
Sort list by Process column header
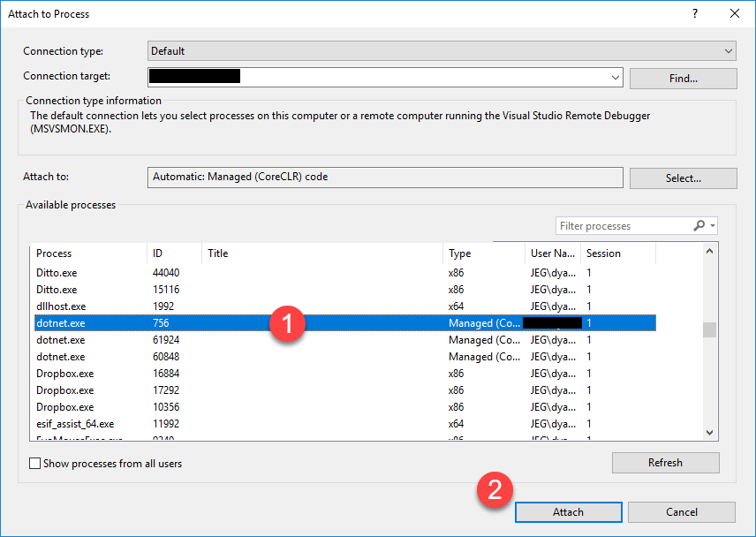(x=88, y=253)
